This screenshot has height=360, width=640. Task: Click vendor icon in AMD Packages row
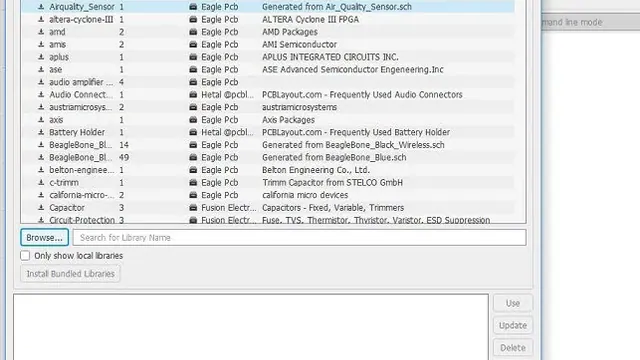(x=193, y=32)
